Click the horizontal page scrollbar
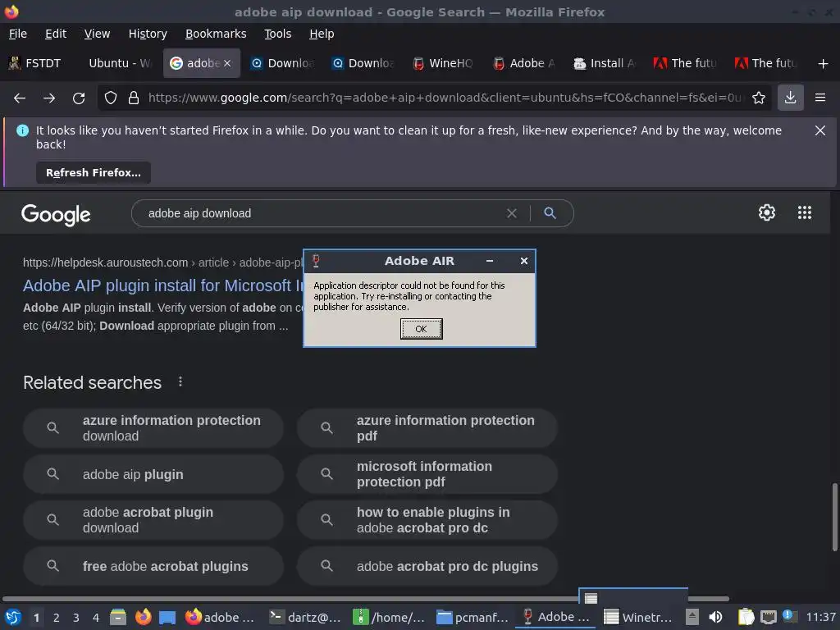The width and height of the screenshot is (840, 630). 365,598
